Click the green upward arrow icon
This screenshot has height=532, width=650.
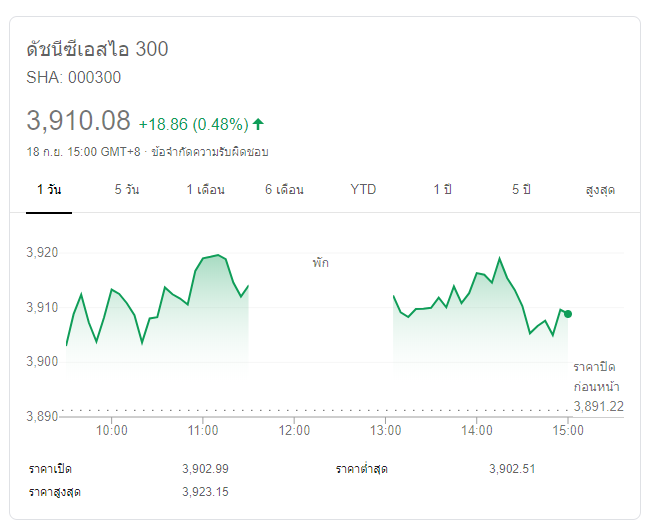coord(258,124)
